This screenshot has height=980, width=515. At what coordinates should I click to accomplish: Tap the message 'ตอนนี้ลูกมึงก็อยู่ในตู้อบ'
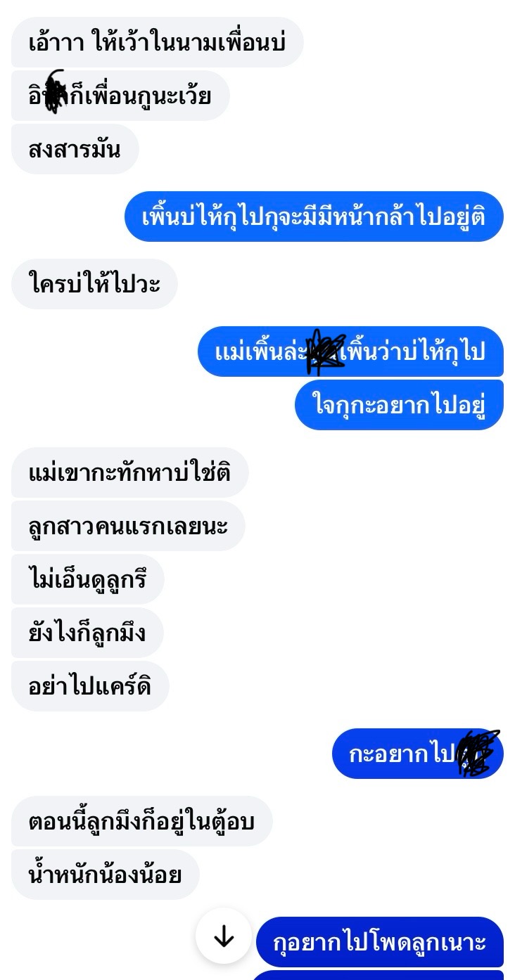[141, 821]
